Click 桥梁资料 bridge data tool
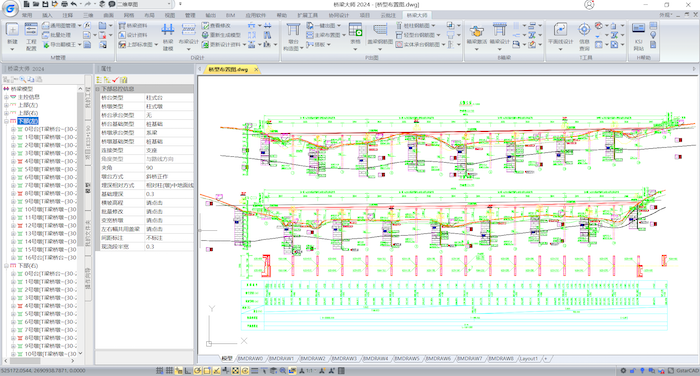 [x=133, y=25]
